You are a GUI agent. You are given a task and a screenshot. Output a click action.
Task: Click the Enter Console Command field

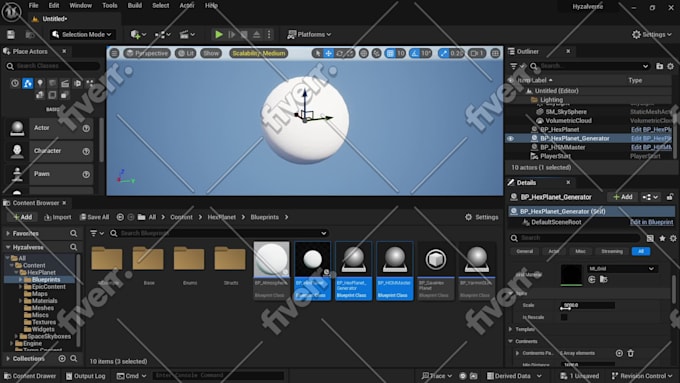coord(219,376)
